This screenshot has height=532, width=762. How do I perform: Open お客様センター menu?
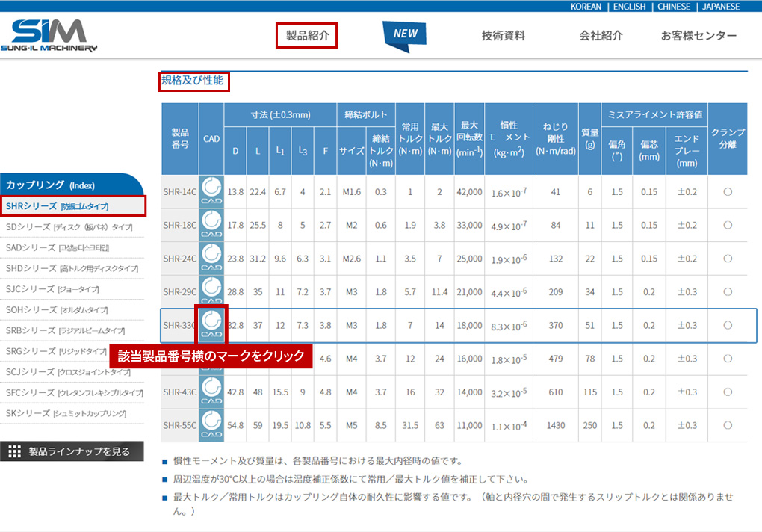tap(698, 35)
